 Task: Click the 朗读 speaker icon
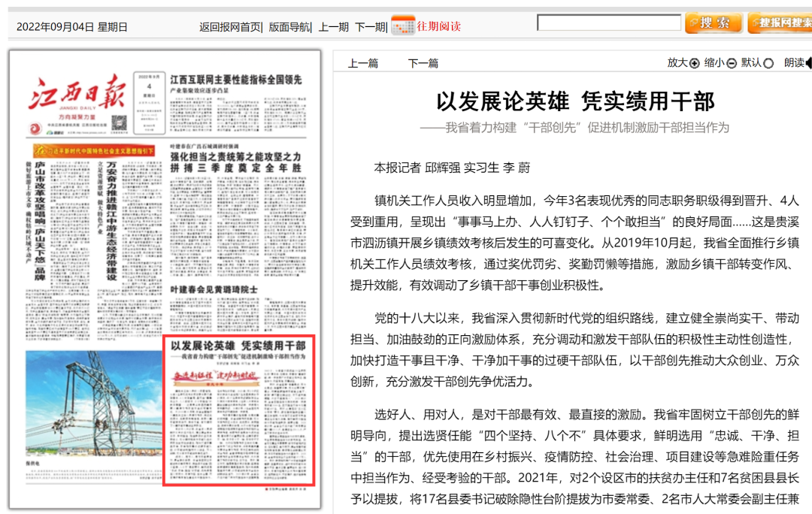point(808,63)
